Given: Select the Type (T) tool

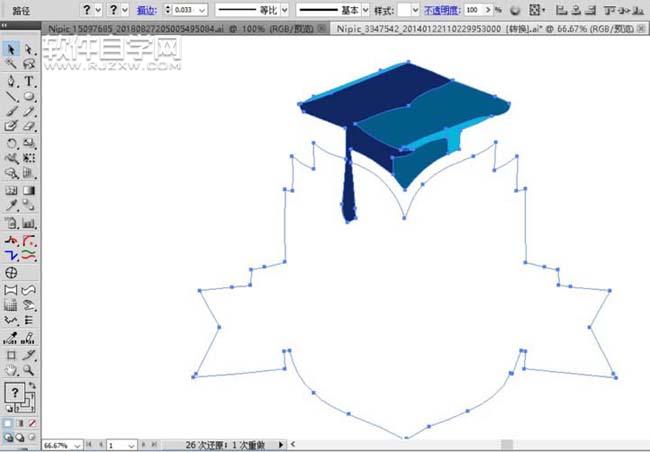Looking at the screenshot, I should tap(29, 81).
